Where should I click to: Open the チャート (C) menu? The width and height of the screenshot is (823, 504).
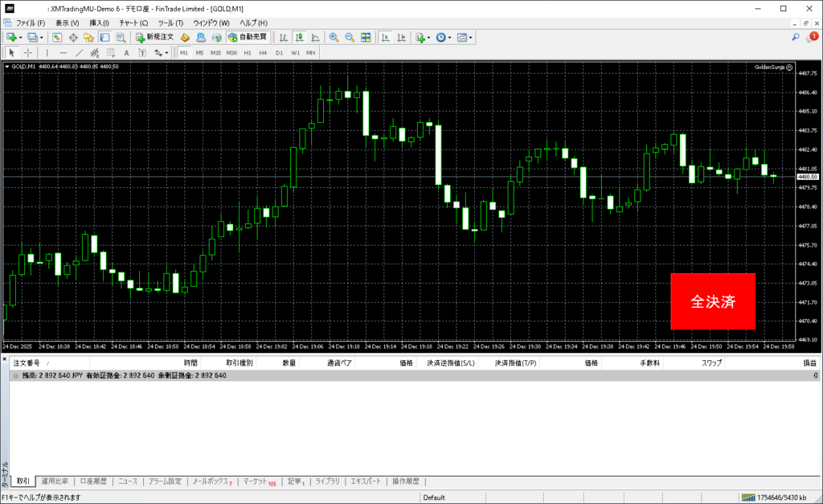pos(133,23)
